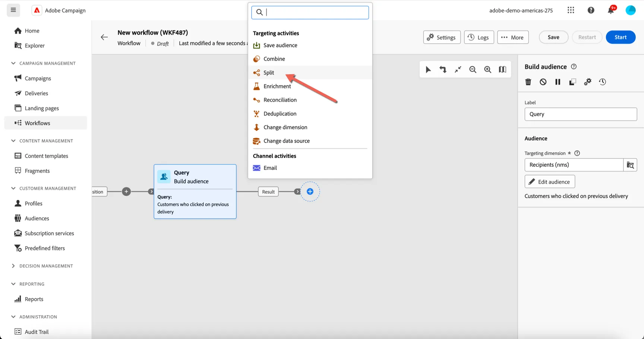Select the Enrichment activity

point(310,86)
